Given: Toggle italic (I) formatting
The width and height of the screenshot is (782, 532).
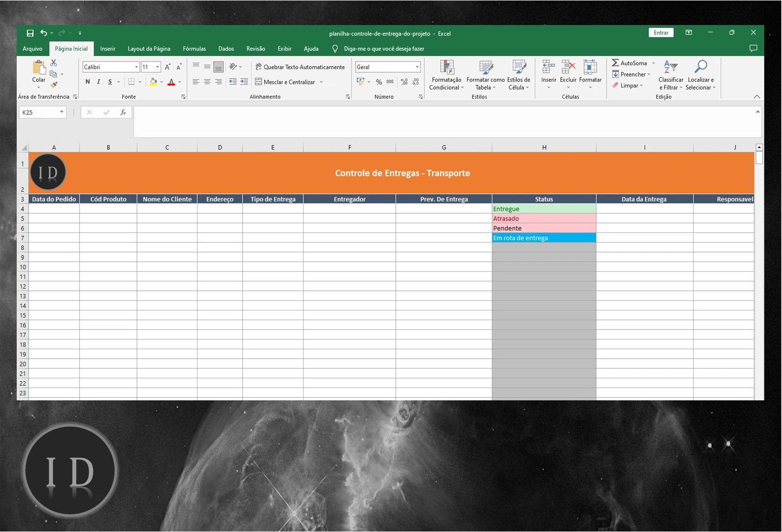Looking at the screenshot, I should pyautogui.click(x=99, y=82).
